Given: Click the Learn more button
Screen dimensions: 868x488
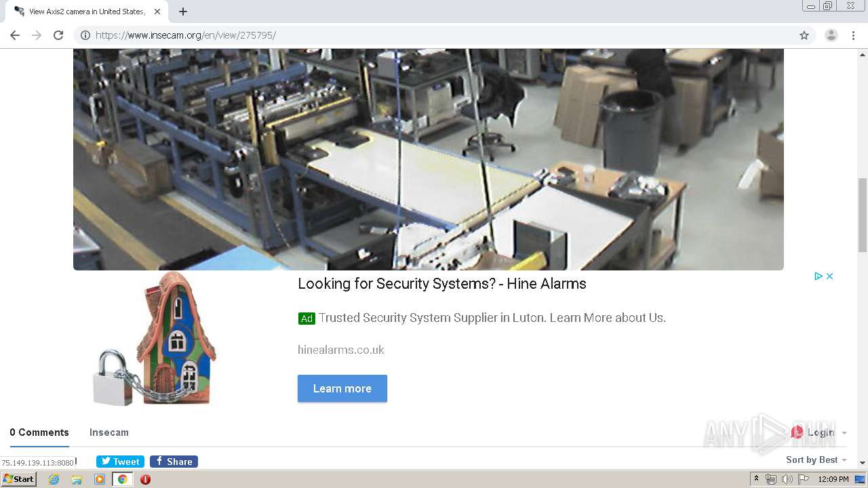Looking at the screenshot, I should coord(342,388).
